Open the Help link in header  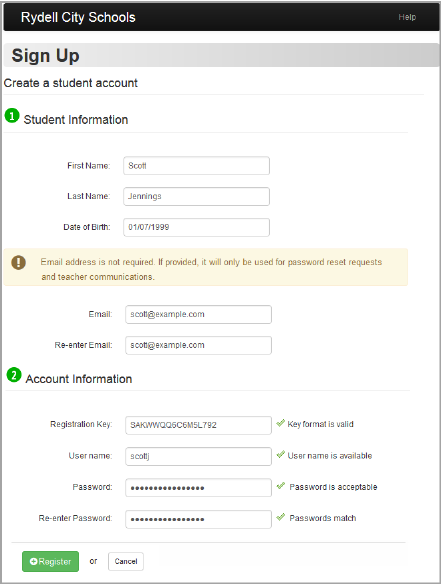[x=407, y=17]
